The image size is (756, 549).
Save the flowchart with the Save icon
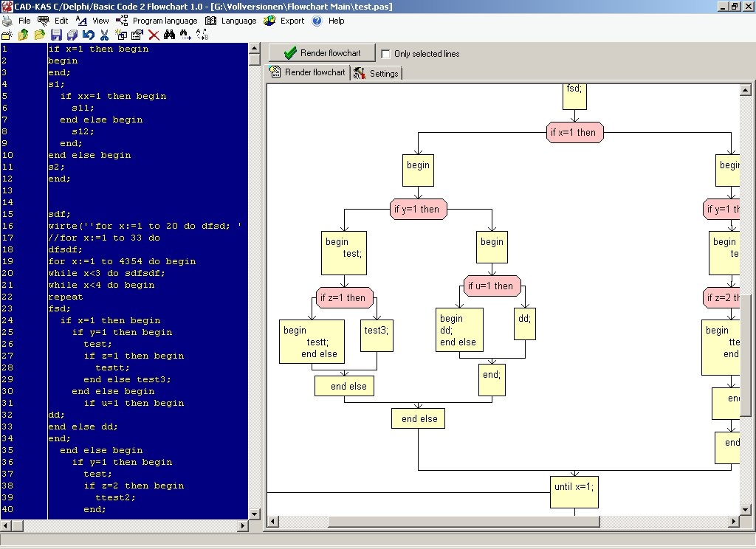coord(55,35)
